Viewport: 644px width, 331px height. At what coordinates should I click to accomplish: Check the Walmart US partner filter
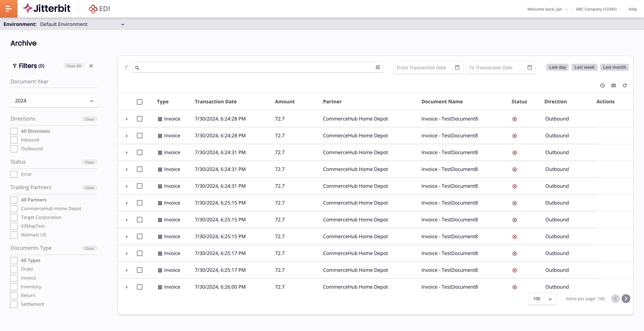(x=14, y=235)
